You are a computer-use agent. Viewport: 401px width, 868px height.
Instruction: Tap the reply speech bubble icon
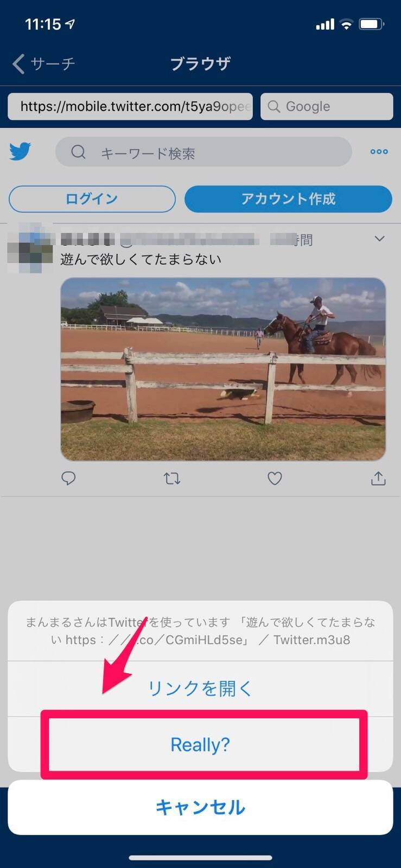click(x=68, y=478)
